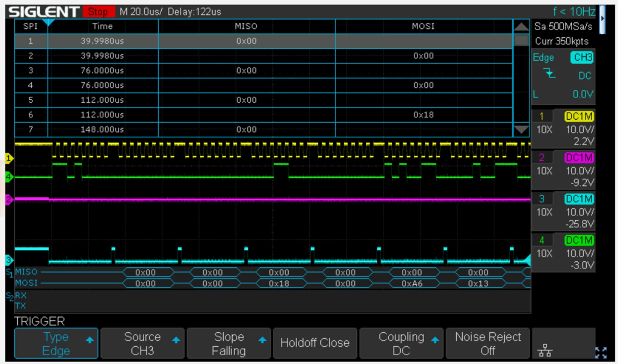Screen dimensions: 618x364
Task: Click the SPI list scroll up arrow
Action: (x=521, y=26)
